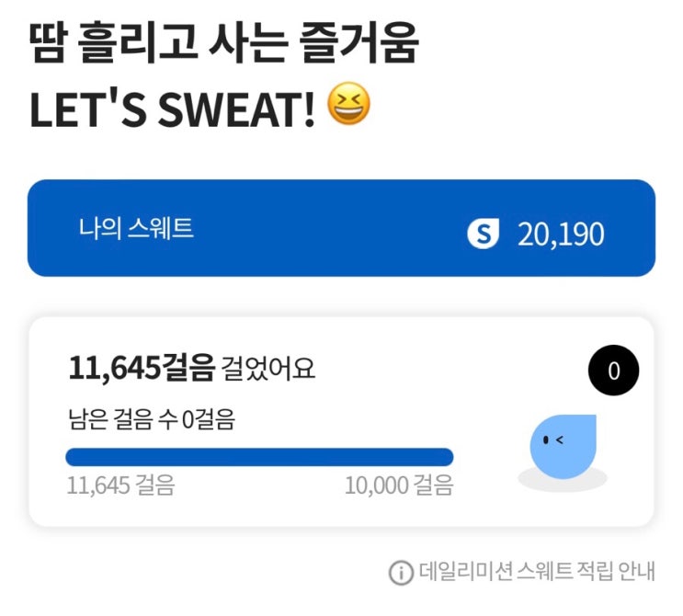The height and width of the screenshot is (616, 683).
Task: Click the gray shadow under the drop
Action: point(563,480)
